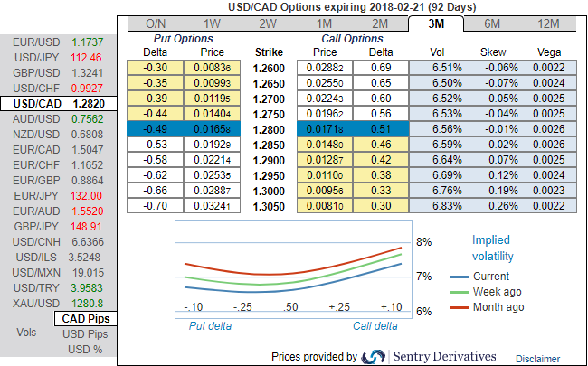588x366 pixels.
Task: Click the Vol column header
Action: point(435,52)
